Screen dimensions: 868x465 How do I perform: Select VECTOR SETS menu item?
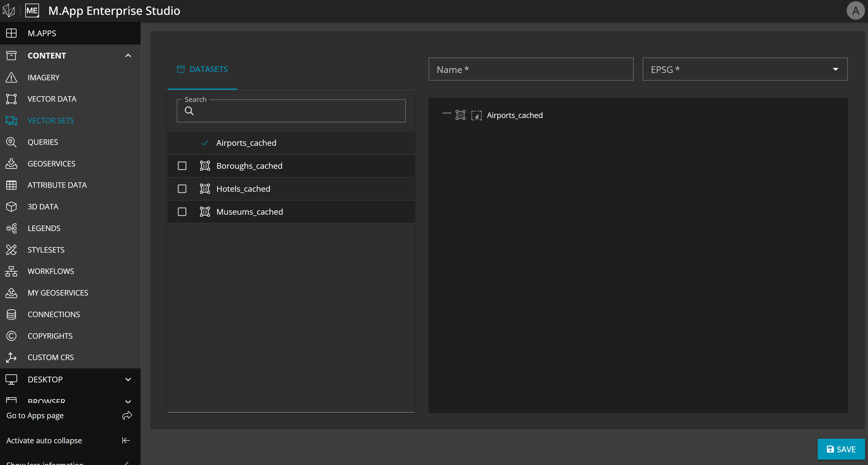pyautogui.click(x=50, y=120)
